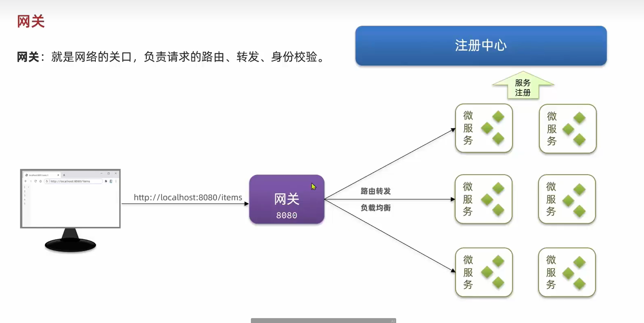The image size is (644, 323).
Task: Click the bottom-row left 微服务 box
Action: [484, 272]
